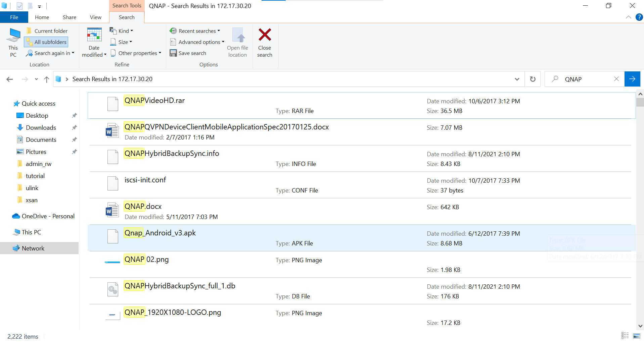Click the Word icon for QNAP.docx
Image resolution: width=644 pixels, height=342 pixels.
pyautogui.click(x=112, y=210)
